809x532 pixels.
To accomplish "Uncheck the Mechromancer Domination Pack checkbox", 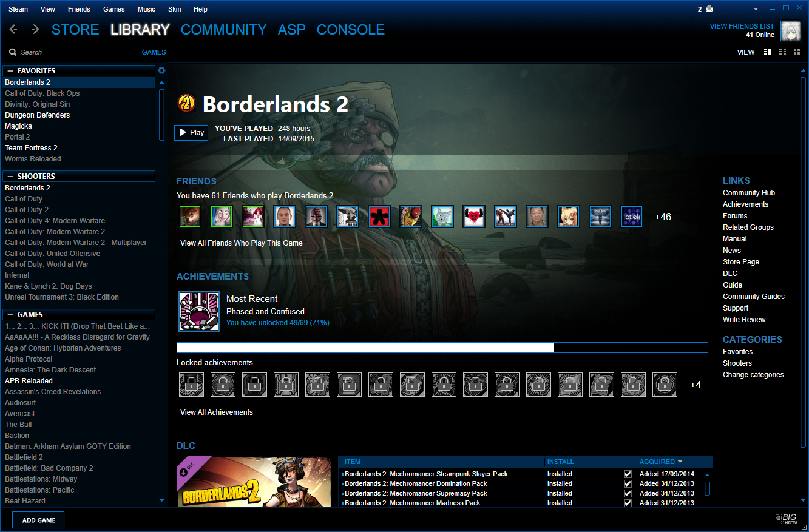I will tap(628, 483).
